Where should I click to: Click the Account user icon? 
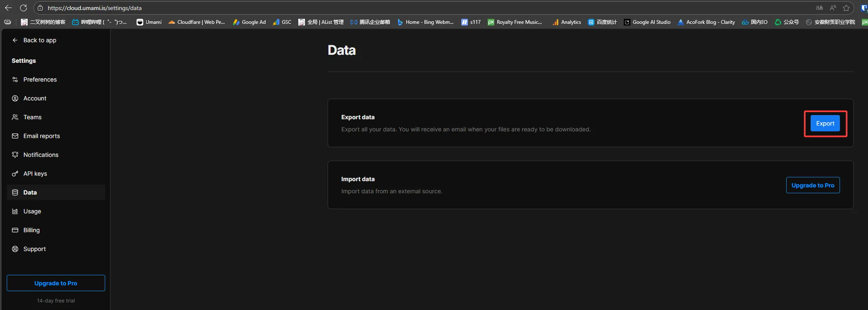(15, 98)
